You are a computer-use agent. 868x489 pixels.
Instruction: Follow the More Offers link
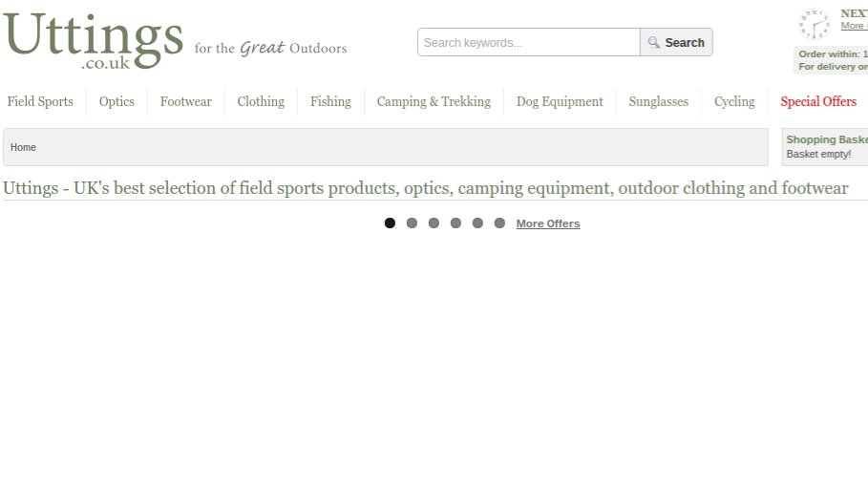[548, 223]
